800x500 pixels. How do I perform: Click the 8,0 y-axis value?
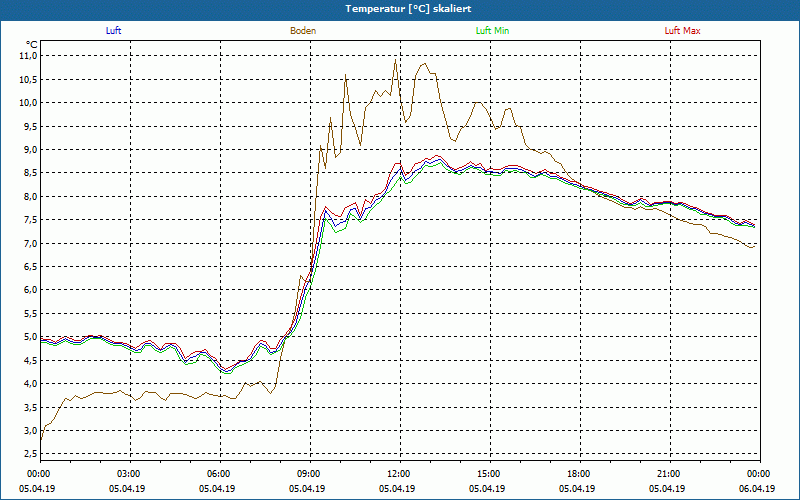31,196
